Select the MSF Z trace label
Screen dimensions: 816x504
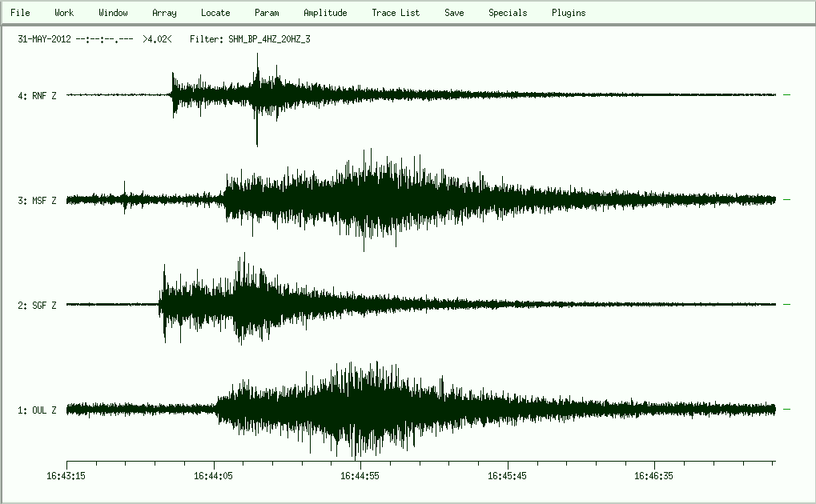click(x=37, y=201)
